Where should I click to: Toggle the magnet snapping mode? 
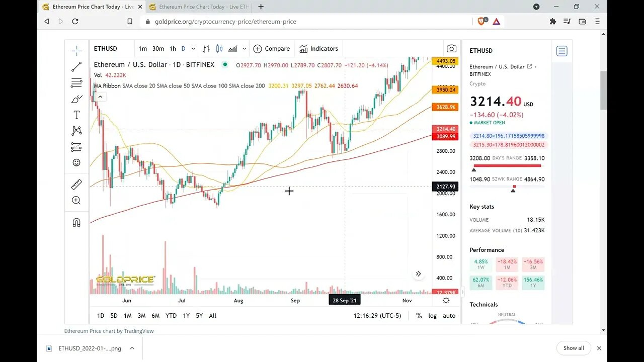[76, 222]
